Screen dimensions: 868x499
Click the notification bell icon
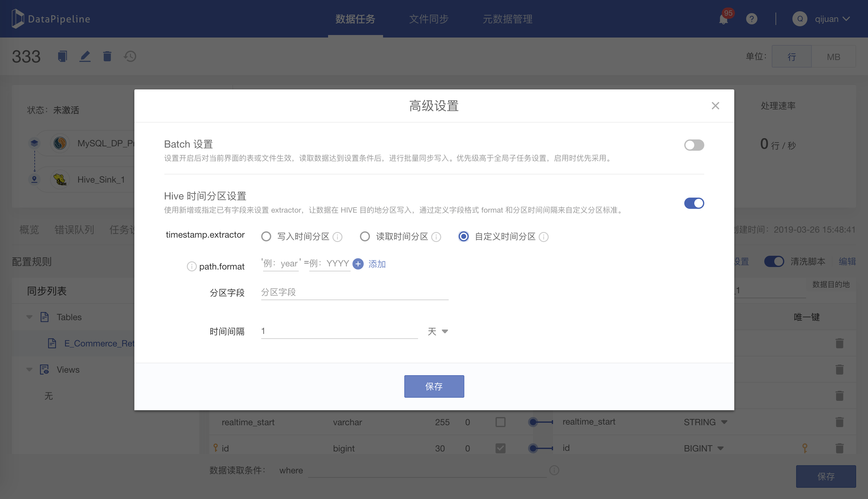click(x=723, y=19)
